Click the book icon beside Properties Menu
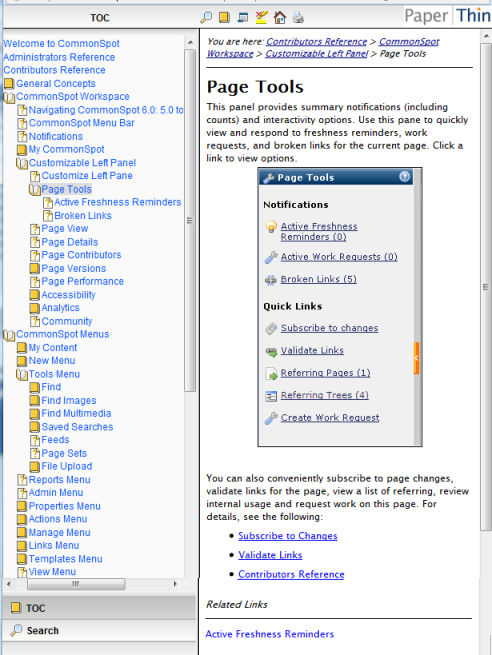Screen dimensions: 492x655 (x=22, y=507)
